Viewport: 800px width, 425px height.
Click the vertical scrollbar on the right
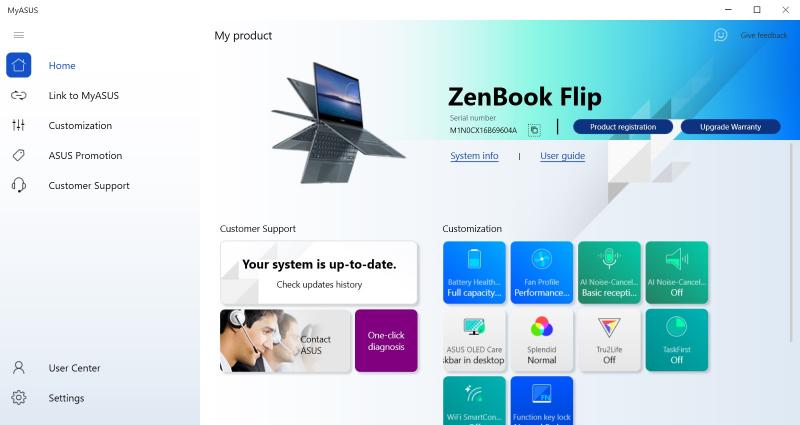792,245
